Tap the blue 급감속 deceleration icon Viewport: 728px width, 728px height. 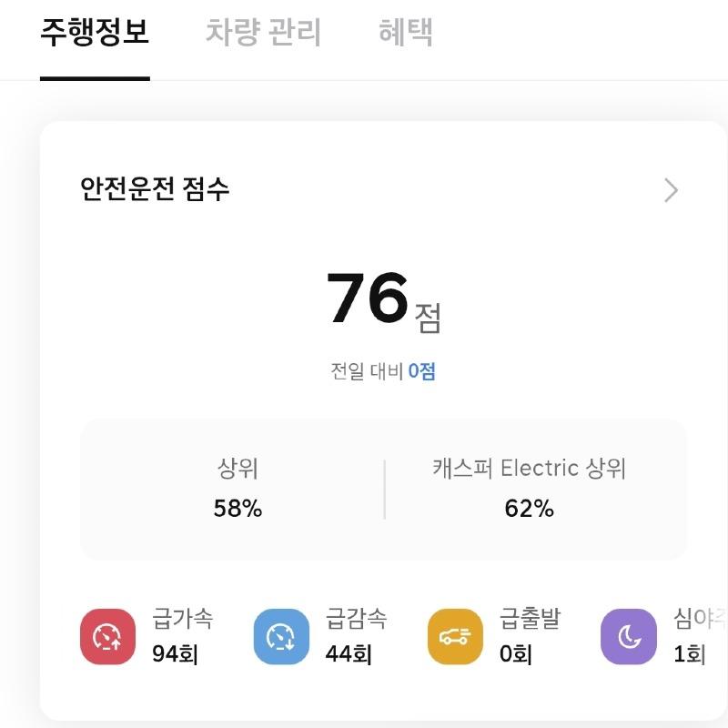coord(281,636)
